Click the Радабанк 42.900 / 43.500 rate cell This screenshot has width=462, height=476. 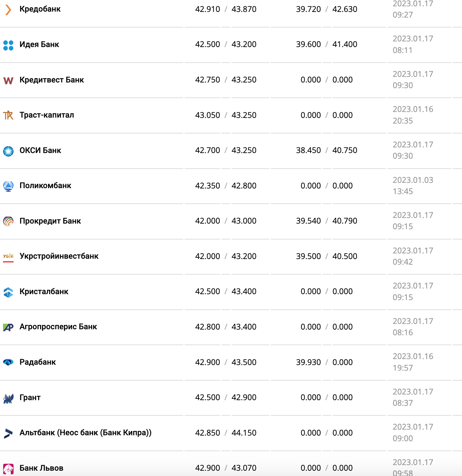click(x=226, y=362)
